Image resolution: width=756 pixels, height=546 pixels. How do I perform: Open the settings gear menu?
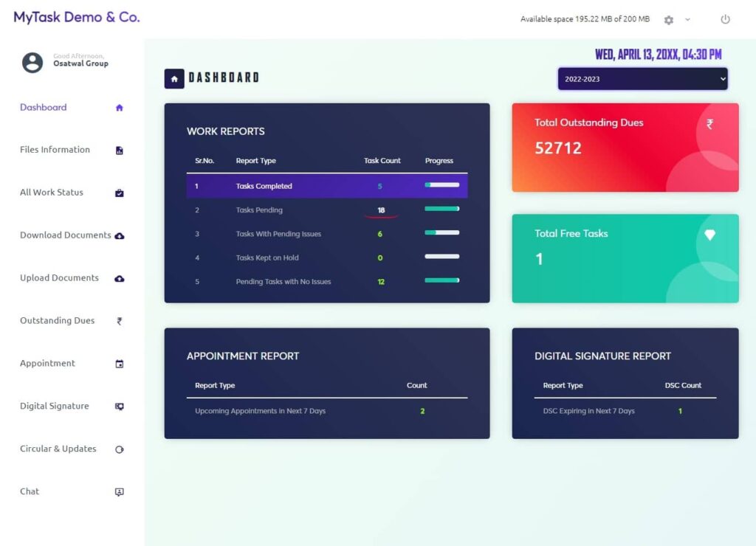[x=669, y=20]
